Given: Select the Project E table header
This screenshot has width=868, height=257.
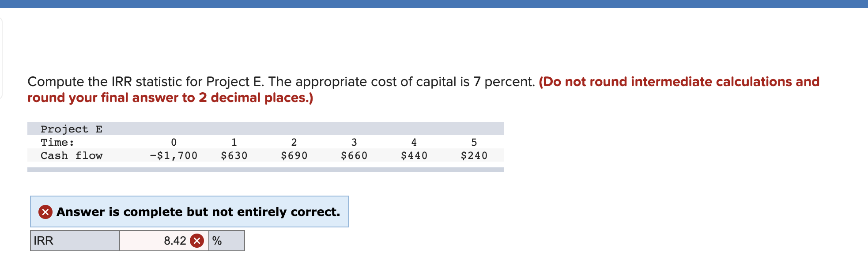Looking at the screenshot, I should coord(72,128).
